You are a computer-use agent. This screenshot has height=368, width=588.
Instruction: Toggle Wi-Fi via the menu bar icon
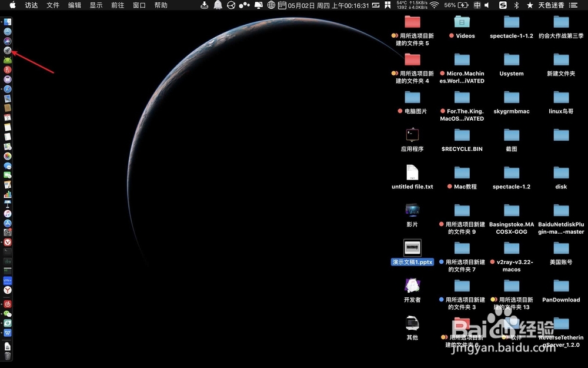coord(434,5)
